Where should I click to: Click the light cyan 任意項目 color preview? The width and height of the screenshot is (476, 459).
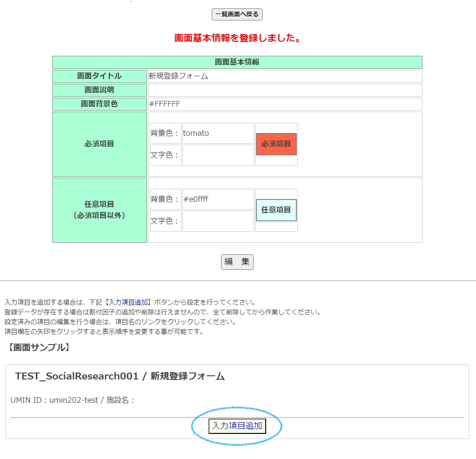pyautogui.click(x=276, y=210)
